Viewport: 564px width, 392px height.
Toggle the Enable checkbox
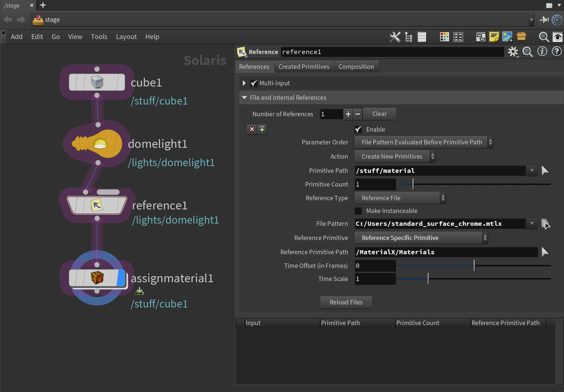click(358, 129)
